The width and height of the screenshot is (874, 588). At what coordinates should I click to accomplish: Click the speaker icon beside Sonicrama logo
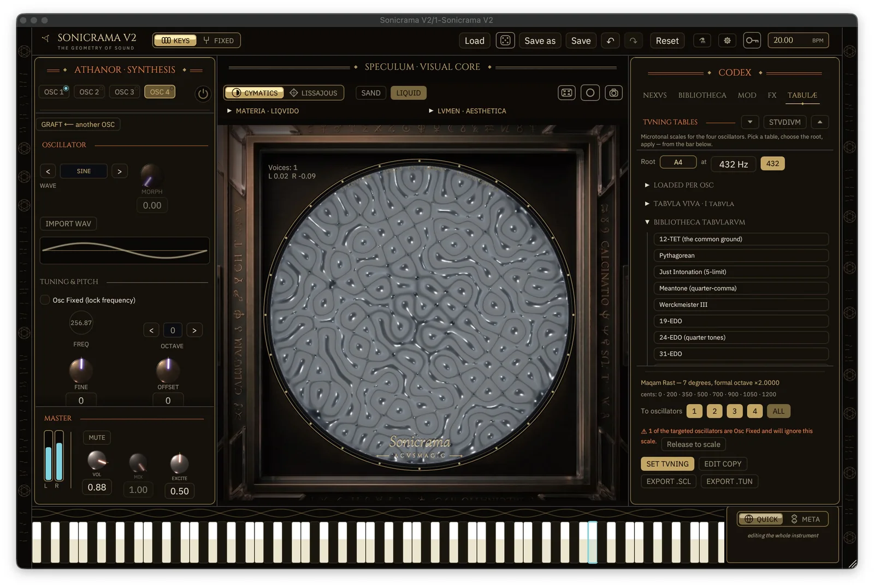pyautogui.click(x=45, y=38)
